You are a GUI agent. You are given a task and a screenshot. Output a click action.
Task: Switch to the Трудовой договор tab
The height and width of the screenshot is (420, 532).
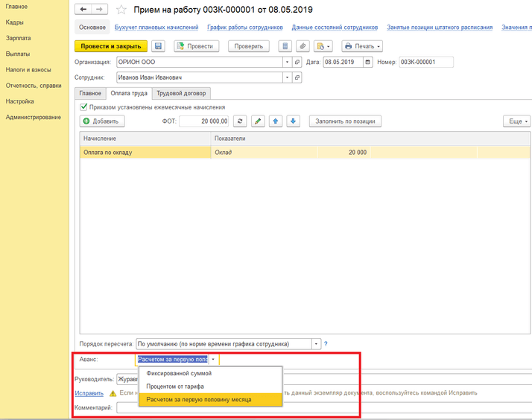(181, 93)
